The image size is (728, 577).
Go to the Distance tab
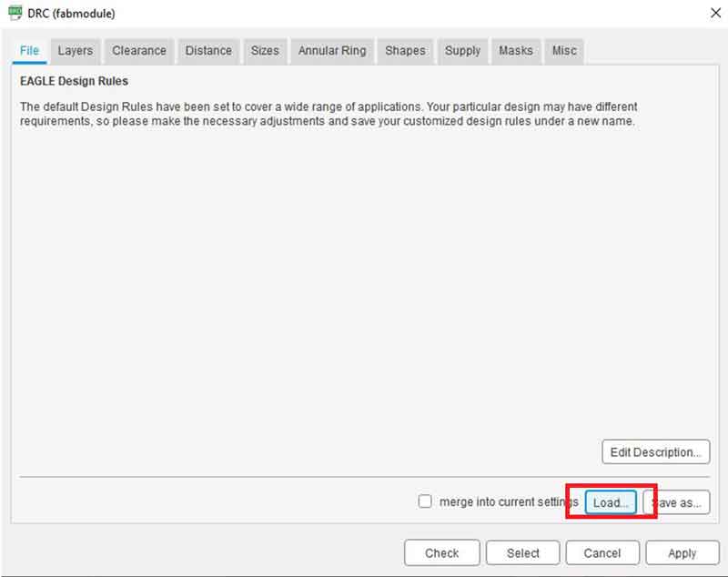point(208,51)
